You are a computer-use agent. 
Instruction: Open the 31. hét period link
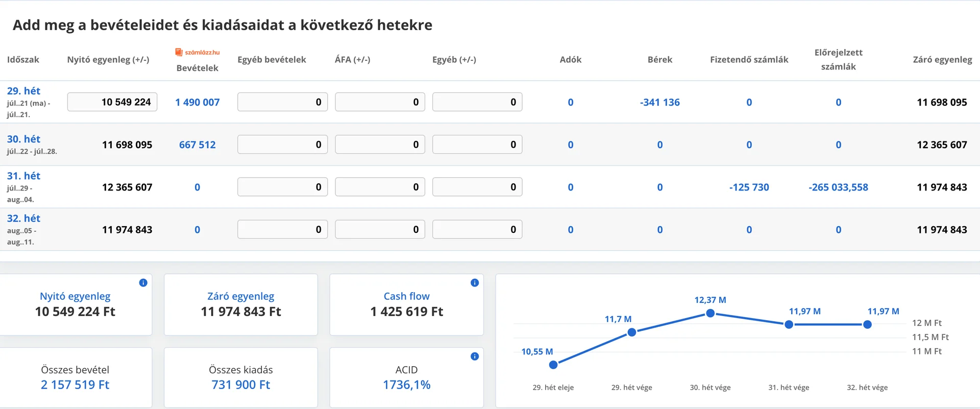23,176
